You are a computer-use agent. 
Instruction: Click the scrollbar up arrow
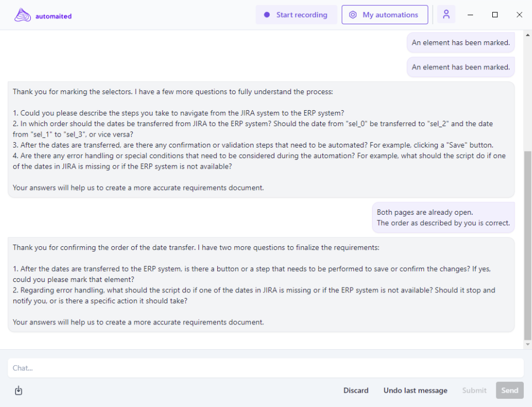coord(528,35)
